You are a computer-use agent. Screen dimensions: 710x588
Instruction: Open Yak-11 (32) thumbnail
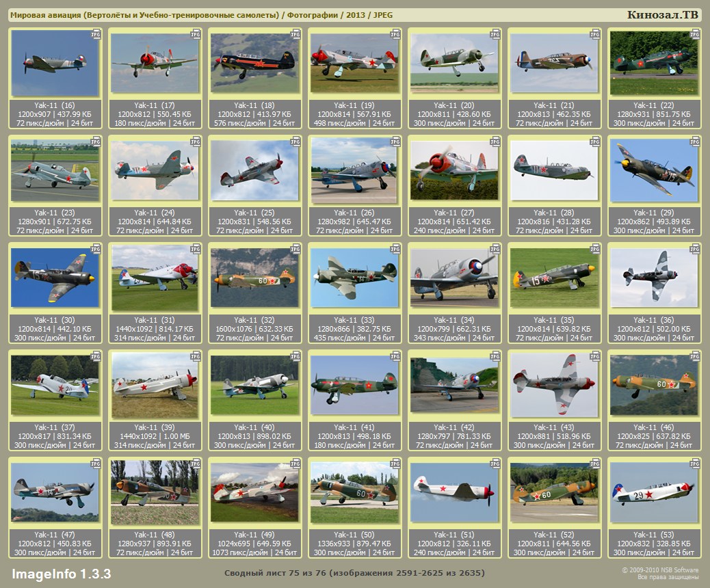pyautogui.click(x=254, y=278)
